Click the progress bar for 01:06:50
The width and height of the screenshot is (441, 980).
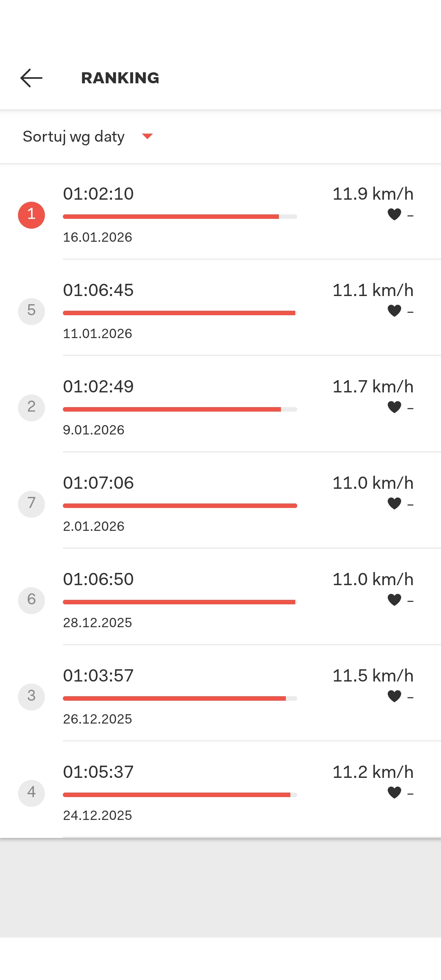(x=180, y=602)
